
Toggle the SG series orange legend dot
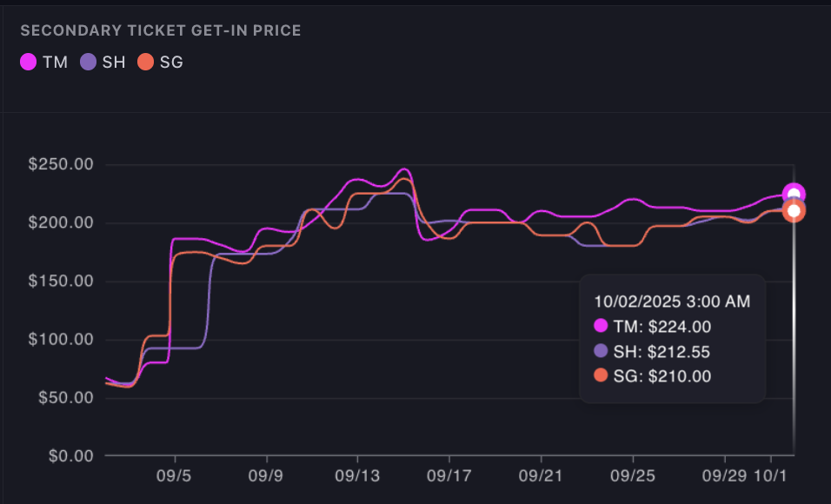pos(147,62)
